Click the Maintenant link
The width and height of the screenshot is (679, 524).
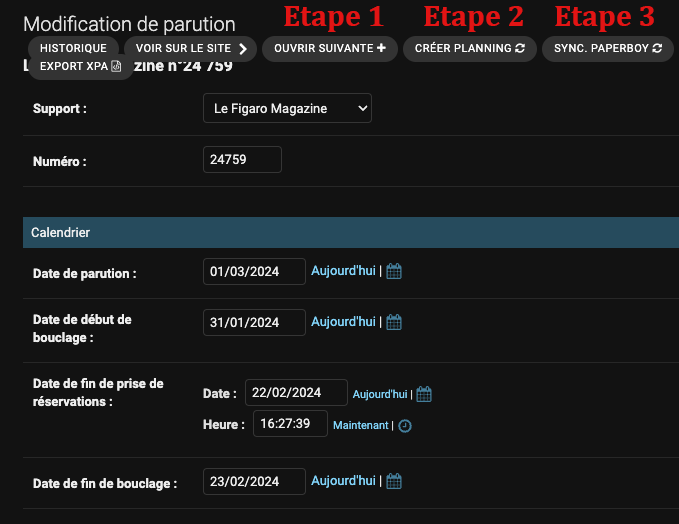(360, 426)
